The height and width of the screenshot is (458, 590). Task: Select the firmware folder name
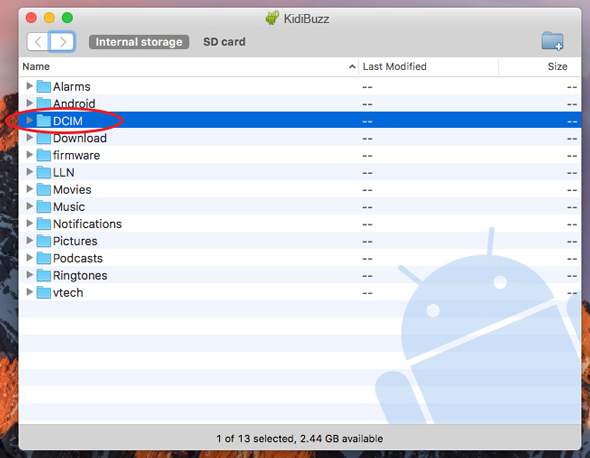(76, 155)
